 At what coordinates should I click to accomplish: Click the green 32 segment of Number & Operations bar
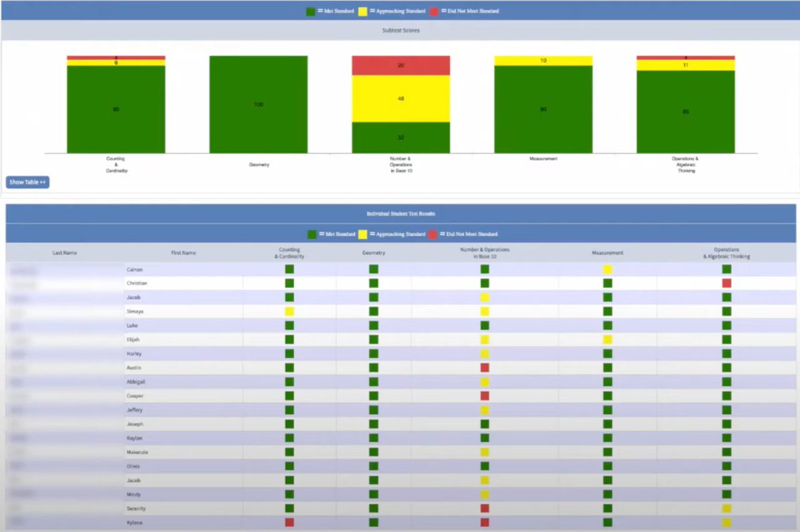(x=401, y=137)
